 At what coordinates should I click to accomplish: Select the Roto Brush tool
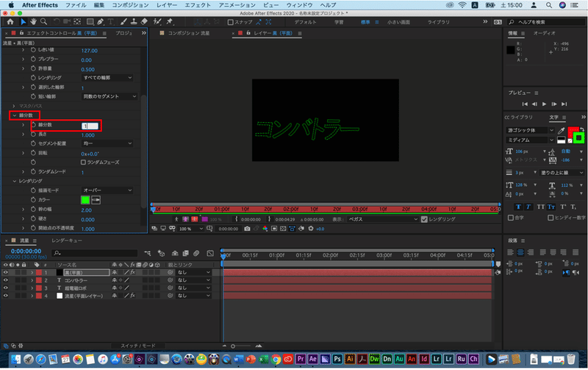pos(157,22)
